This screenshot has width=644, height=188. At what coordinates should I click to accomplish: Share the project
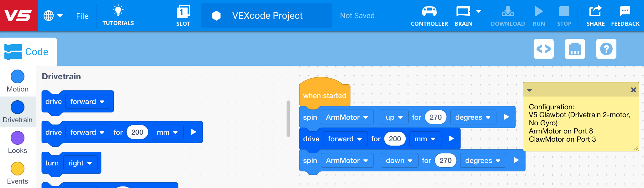(x=595, y=15)
